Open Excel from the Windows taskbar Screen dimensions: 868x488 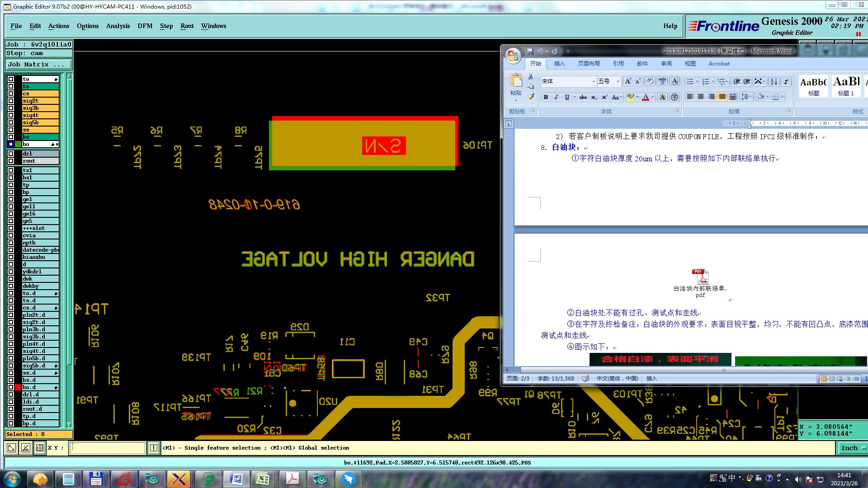[x=262, y=479]
